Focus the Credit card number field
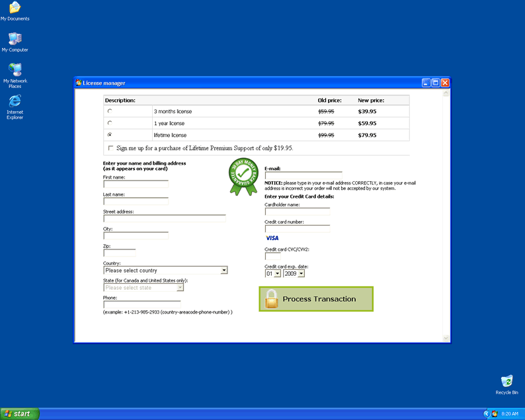Screen dimensions: 525x420 click(297, 229)
